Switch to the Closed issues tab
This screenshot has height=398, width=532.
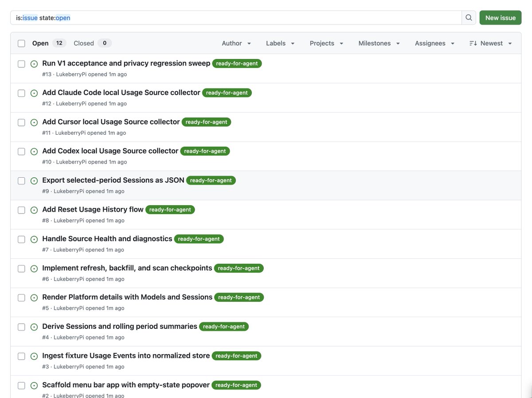click(x=92, y=43)
